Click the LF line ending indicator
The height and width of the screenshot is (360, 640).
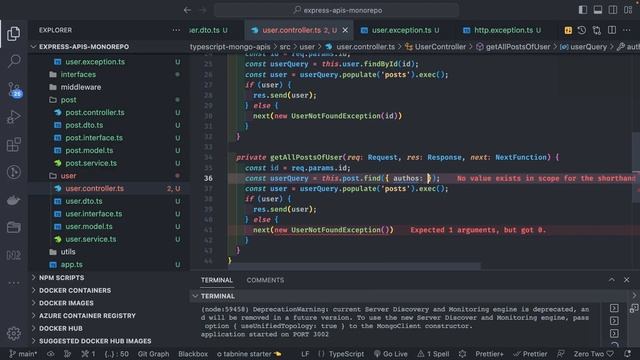tap(305, 354)
